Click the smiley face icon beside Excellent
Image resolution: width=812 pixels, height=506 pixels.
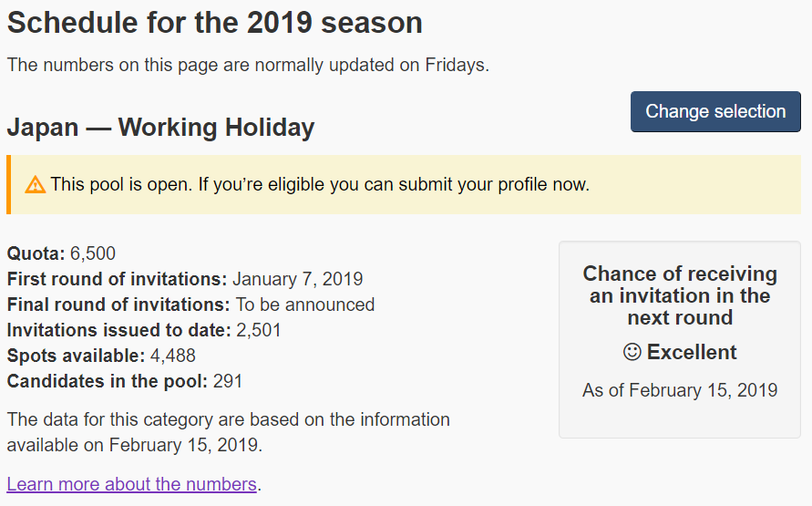632,352
